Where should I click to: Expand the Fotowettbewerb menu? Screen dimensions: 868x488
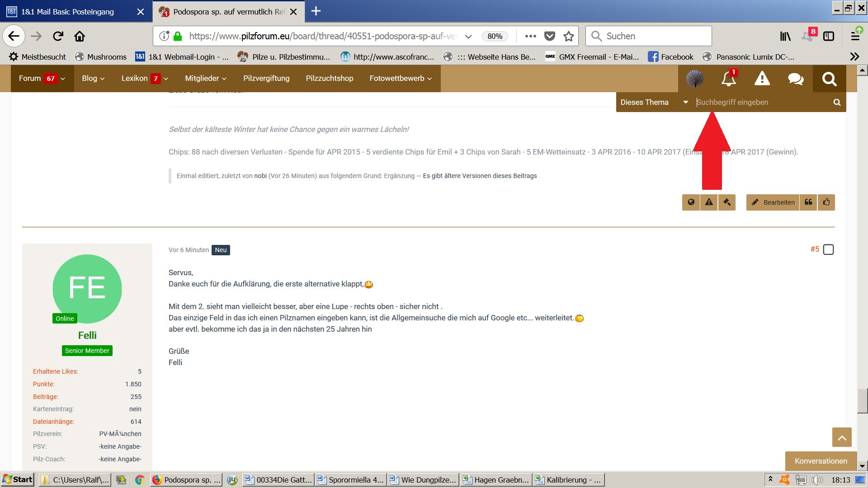(x=401, y=79)
